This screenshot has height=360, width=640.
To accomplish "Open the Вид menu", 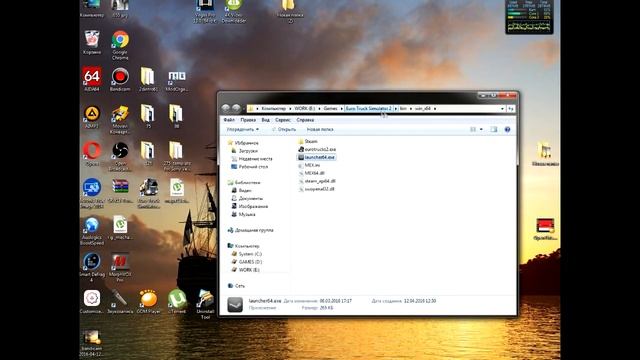I will (265, 120).
